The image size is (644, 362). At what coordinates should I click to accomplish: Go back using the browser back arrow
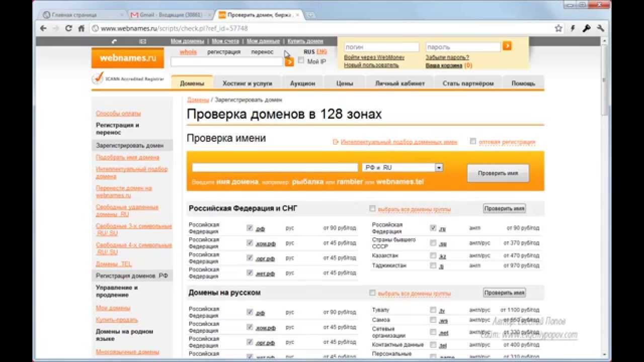pos(44,29)
